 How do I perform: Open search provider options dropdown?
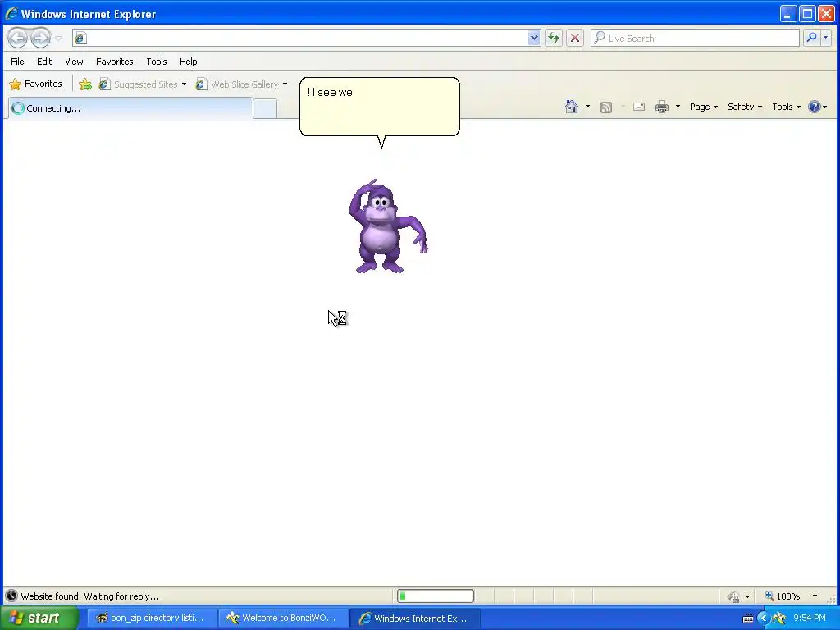coord(825,38)
